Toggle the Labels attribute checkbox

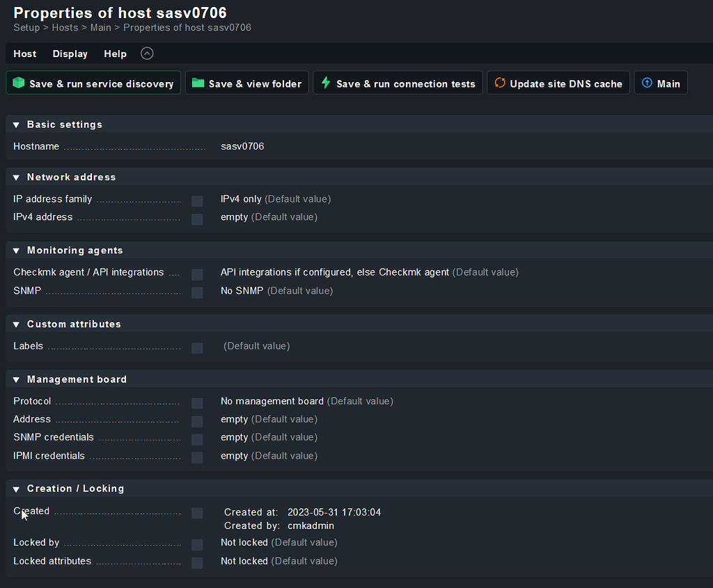click(x=197, y=348)
